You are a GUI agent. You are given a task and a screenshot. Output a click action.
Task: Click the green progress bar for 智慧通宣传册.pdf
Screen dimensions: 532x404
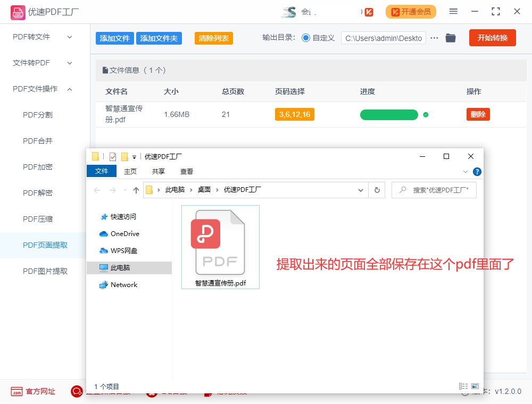[x=389, y=115]
